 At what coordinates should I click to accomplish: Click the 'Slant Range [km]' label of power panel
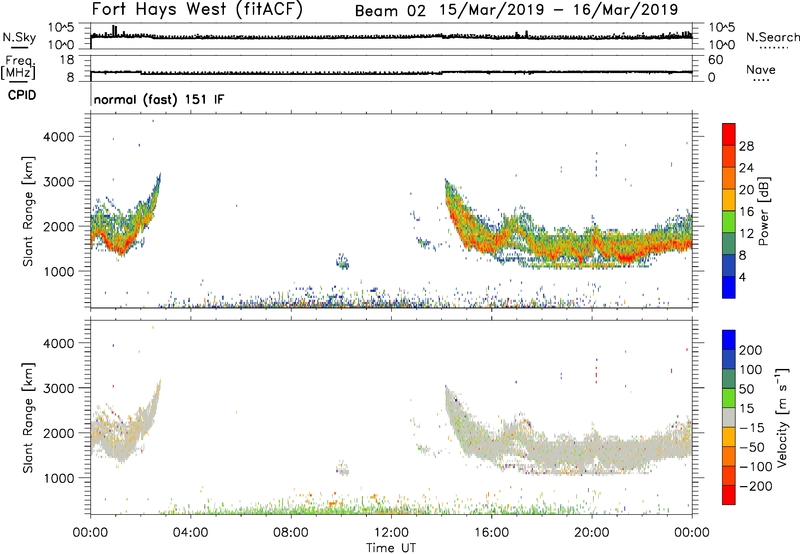click(28, 211)
